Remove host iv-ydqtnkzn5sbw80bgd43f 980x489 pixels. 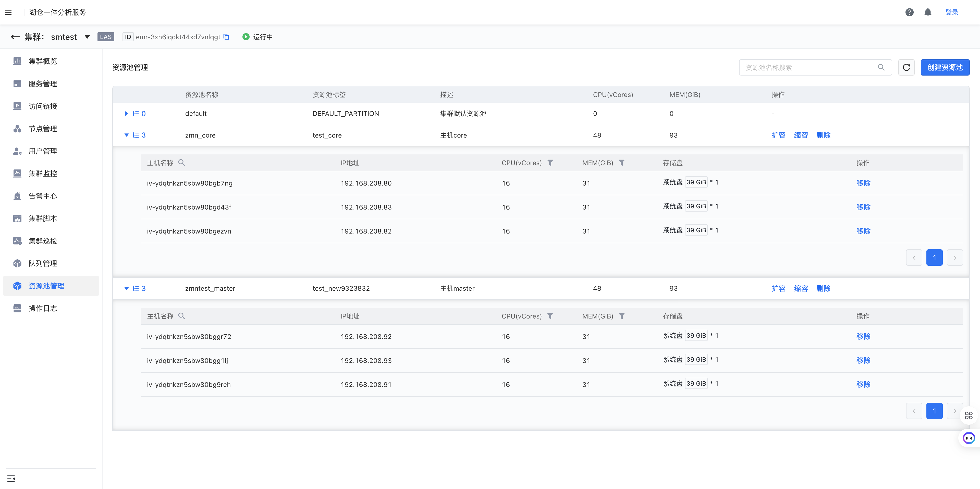point(863,207)
